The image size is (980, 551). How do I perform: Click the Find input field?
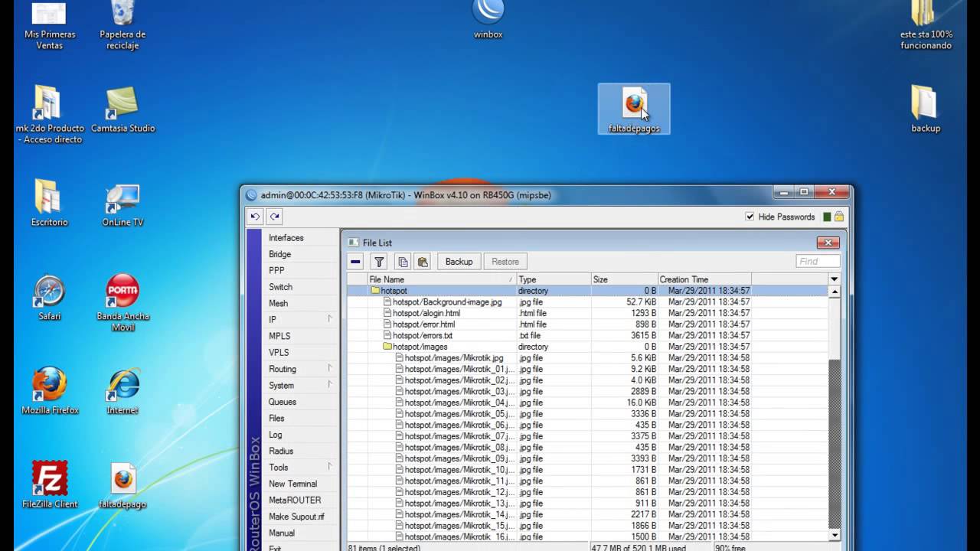pos(818,262)
